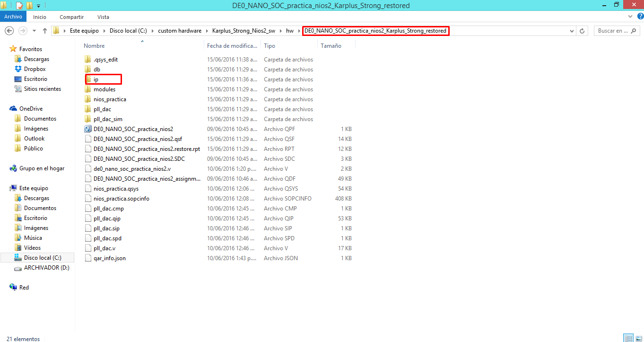Open the Archivo menu
The width and height of the screenshot is (644, 342).
13,17
